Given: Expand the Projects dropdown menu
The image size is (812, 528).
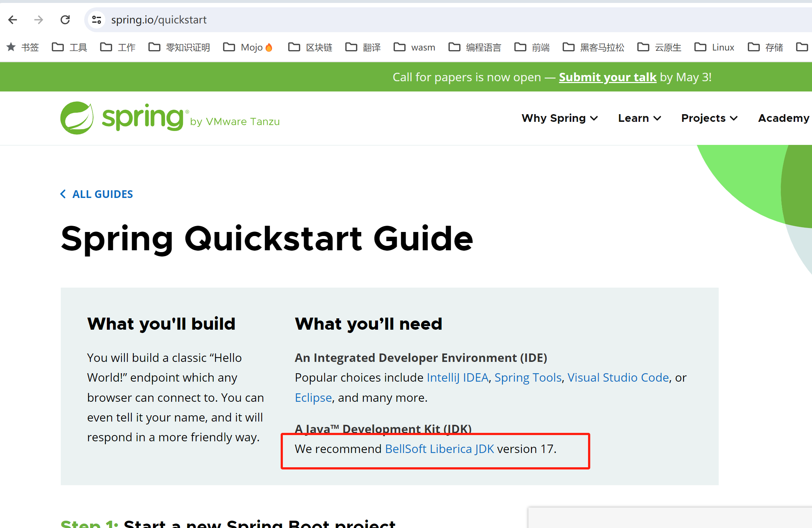Looking at the screenshot, I should tap(709, 118).
